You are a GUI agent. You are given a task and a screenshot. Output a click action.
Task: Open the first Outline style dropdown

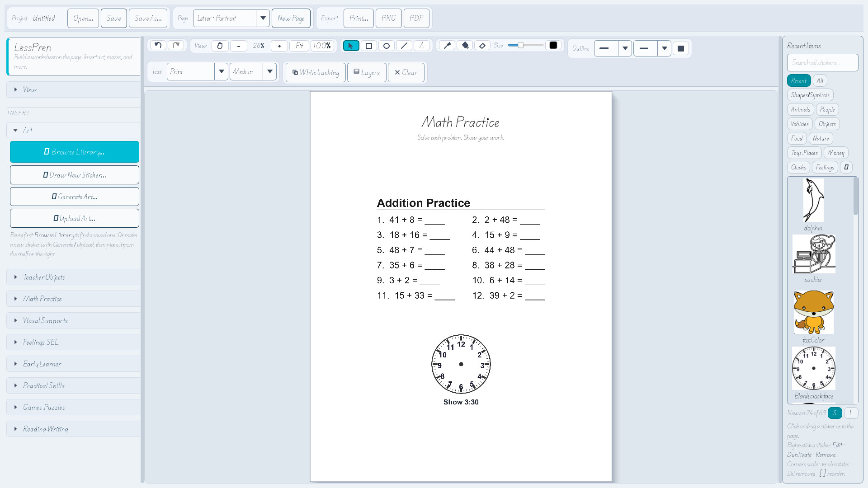pyautogui.click(x=613, y=48)
